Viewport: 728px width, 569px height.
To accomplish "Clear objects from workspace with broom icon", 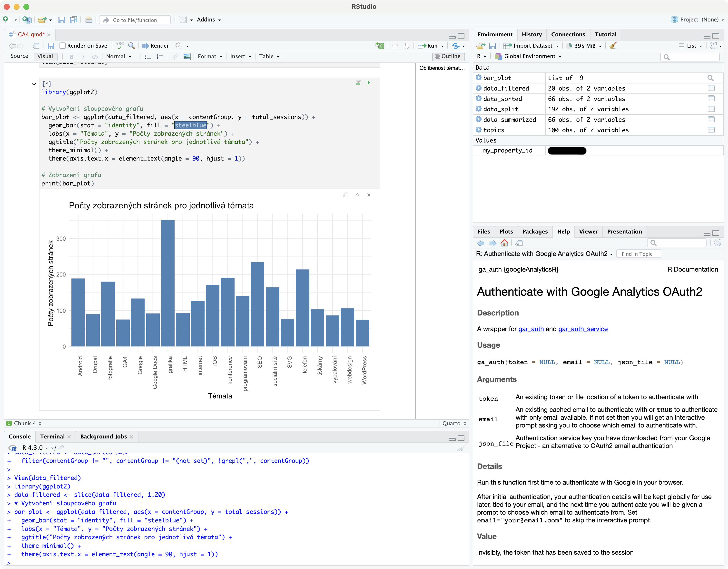I will [613, 46].
